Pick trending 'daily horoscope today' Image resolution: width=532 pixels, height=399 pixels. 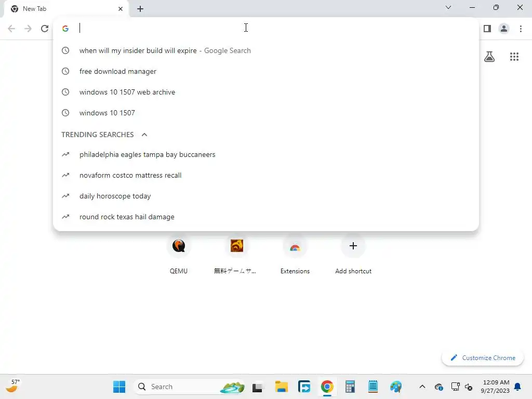pyautogui.click(x=266, y=196)
